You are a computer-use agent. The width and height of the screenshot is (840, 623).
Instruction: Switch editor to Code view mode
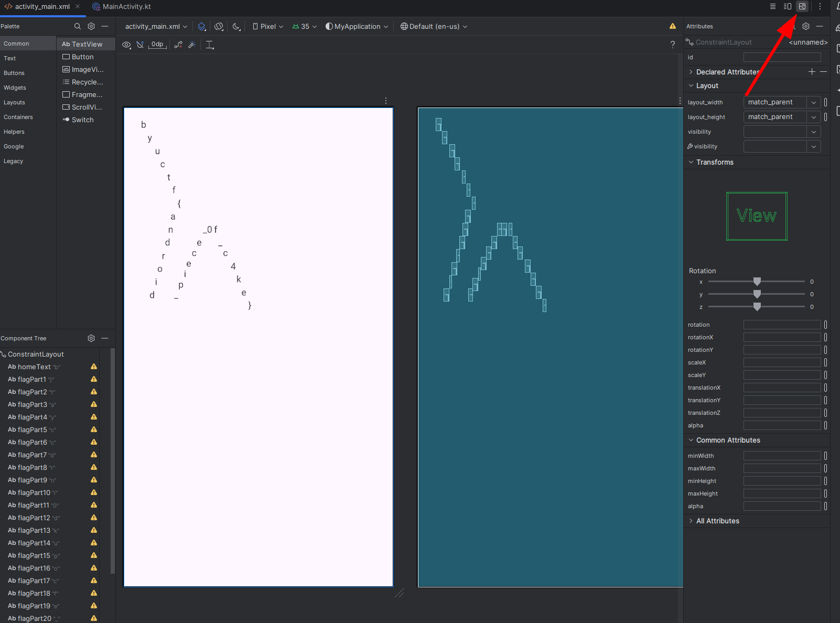pyautogui.click(x=773, y=6)
